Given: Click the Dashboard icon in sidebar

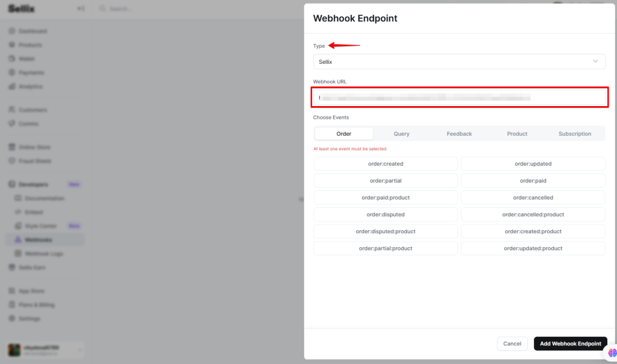Looking at the screenshot, I should (12, 31).
